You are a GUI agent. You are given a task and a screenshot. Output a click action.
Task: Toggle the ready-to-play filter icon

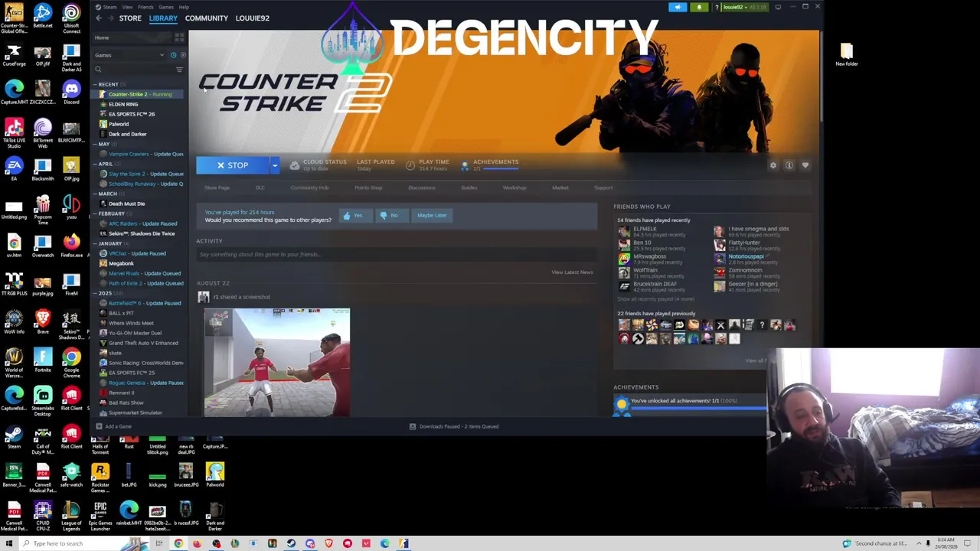[x=182, y=55]
